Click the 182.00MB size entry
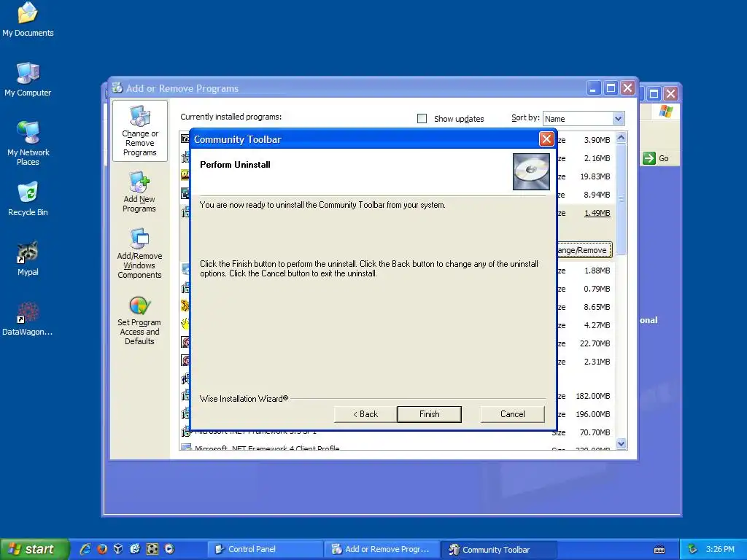This screenshot has width=747, height=560. (x=592, y=396)
